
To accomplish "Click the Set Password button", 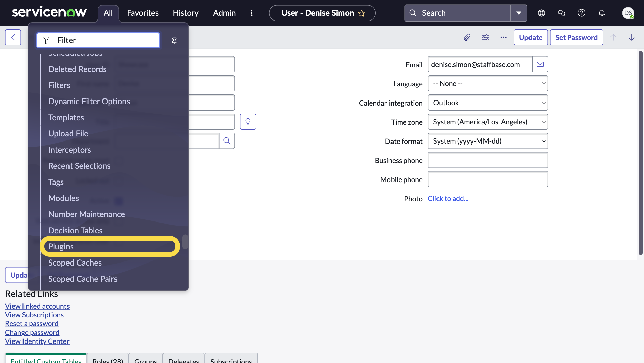I will 576,37.
